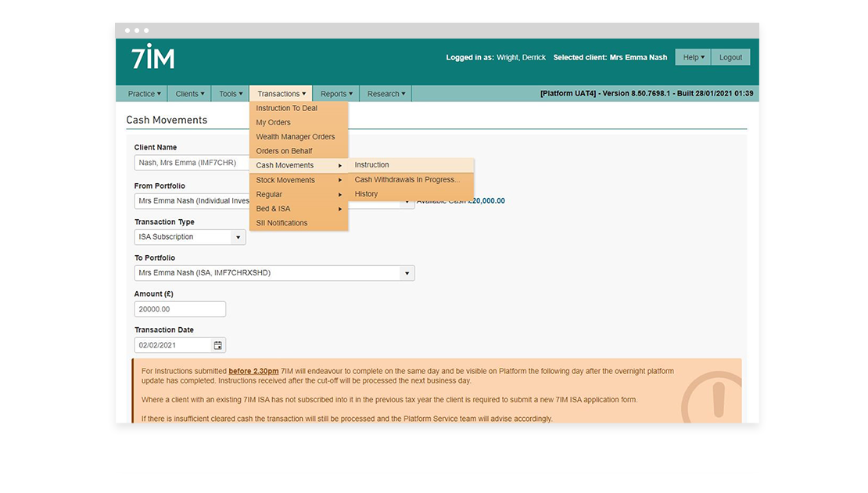Open cash movements History

pos(411,194)
